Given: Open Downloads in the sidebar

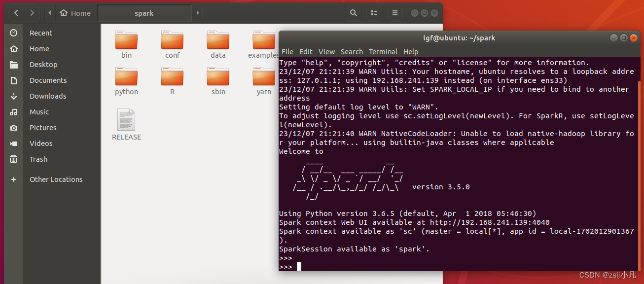Looking at the screenshot, I should tap(47, 96).
